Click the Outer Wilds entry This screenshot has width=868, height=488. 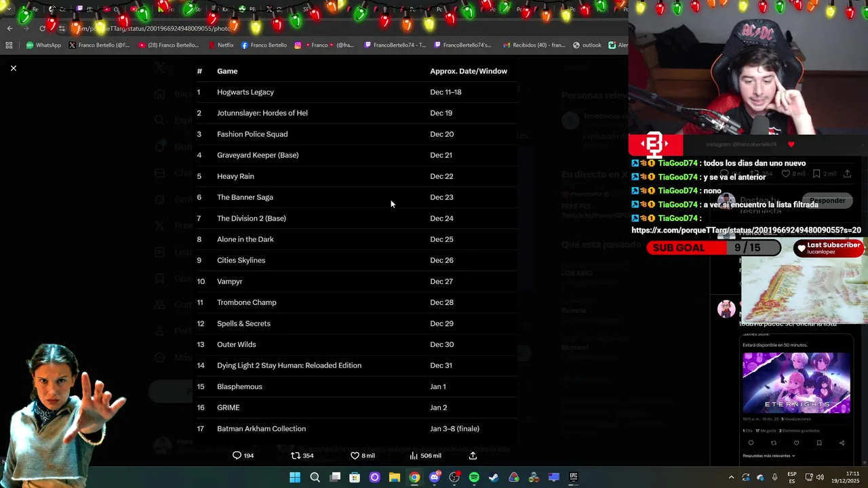click(236, 344)
